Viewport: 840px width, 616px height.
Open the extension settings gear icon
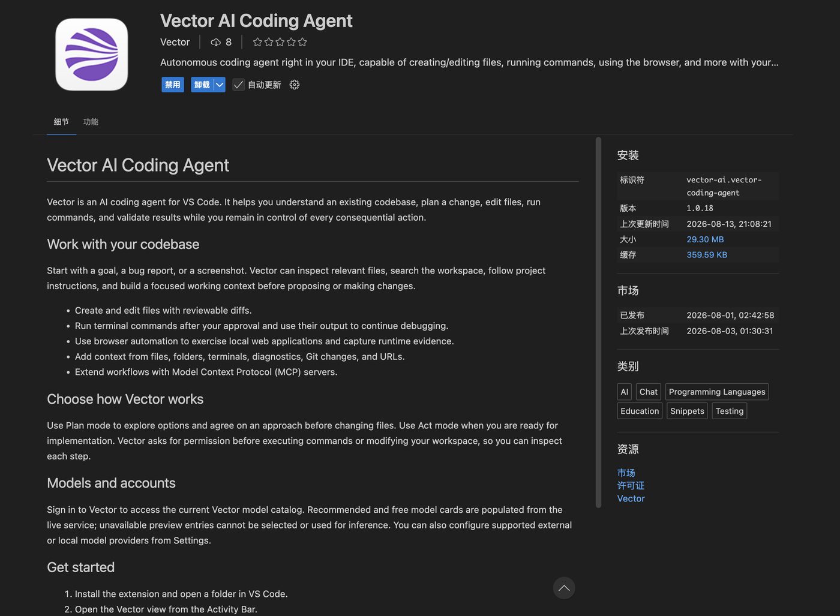pos(294,85)
